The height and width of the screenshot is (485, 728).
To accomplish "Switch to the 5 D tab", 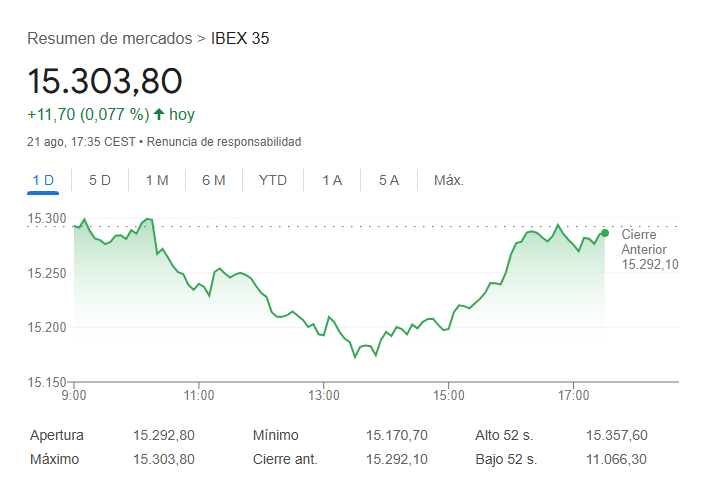I will (x=100, y=180).
